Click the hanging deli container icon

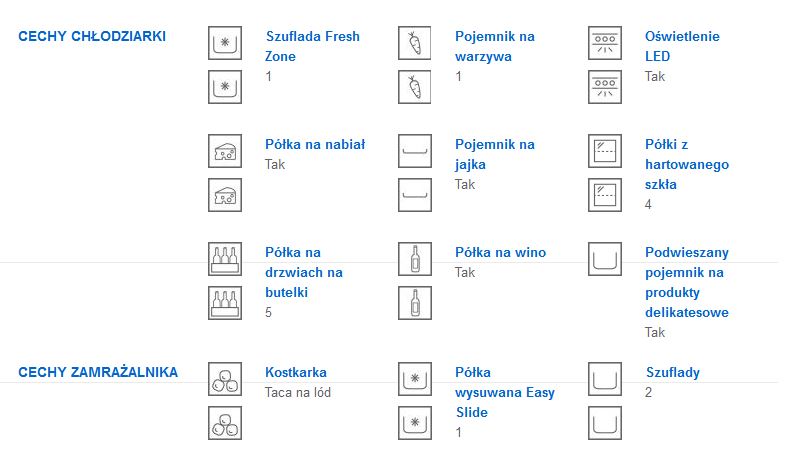[605, 259]
